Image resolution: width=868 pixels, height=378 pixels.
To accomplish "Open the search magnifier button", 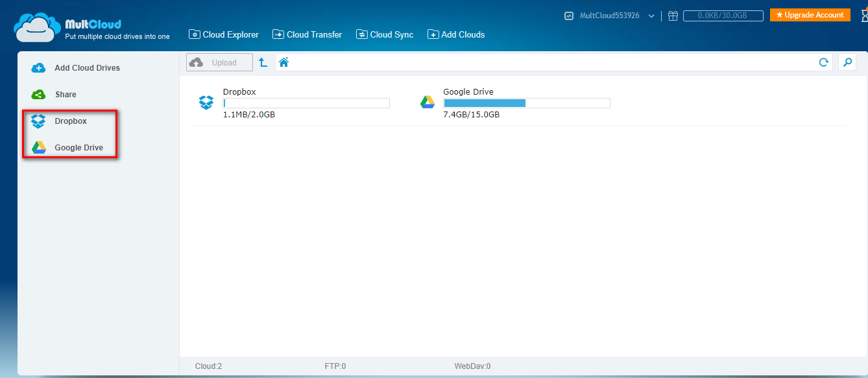I will tap(847, 62).
